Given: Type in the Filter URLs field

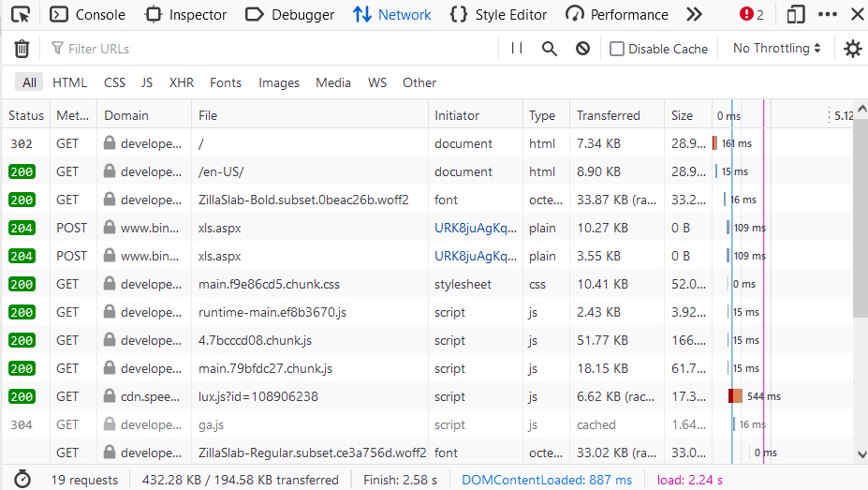Looking at the screenshot, I should point(272,49).
